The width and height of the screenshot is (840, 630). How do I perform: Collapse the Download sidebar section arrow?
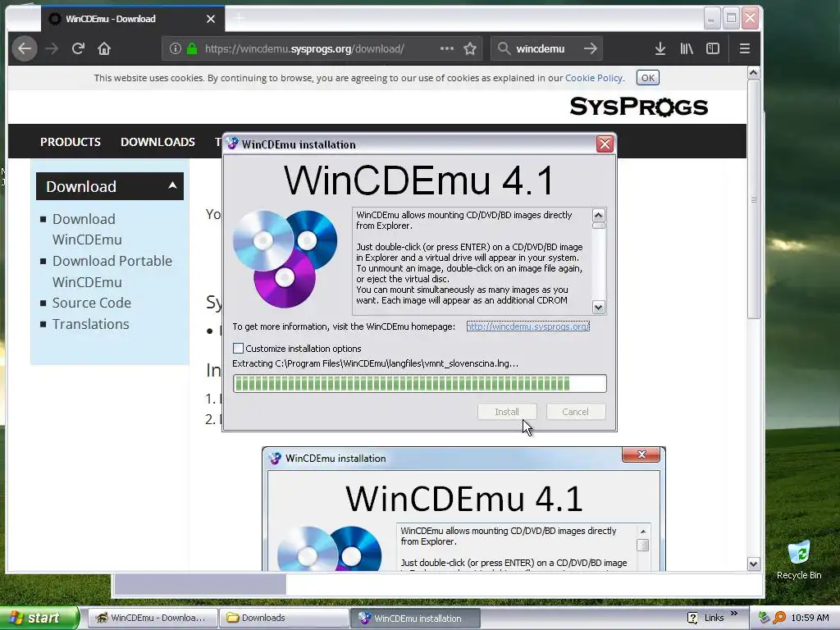[x=172, y=185]
